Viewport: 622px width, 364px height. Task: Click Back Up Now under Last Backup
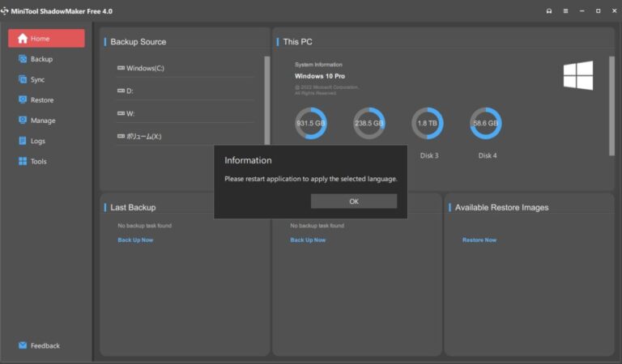[135, 240]
